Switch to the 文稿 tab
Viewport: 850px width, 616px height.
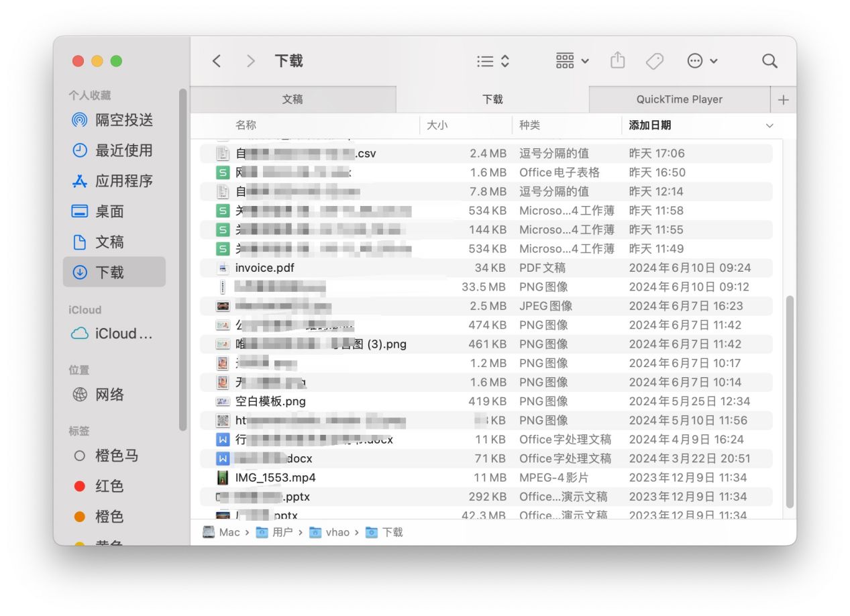[x=292, y=99]
